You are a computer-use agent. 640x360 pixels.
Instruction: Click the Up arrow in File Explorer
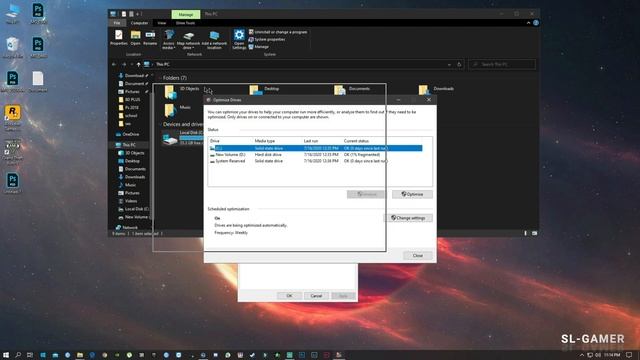138,64
